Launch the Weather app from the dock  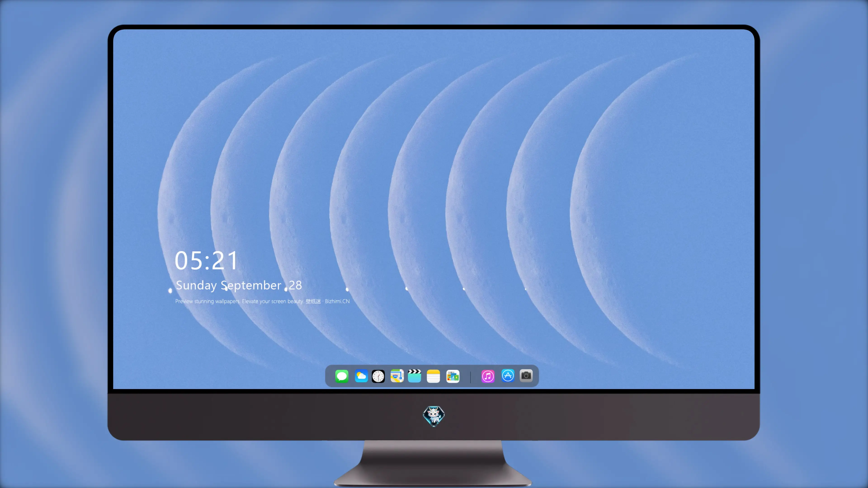tap(361, 376)
